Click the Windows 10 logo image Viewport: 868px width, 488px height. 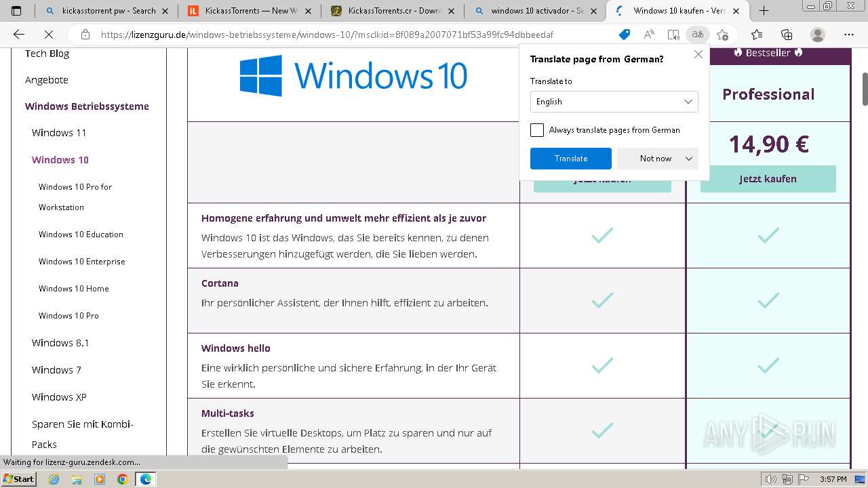point(353,75)
